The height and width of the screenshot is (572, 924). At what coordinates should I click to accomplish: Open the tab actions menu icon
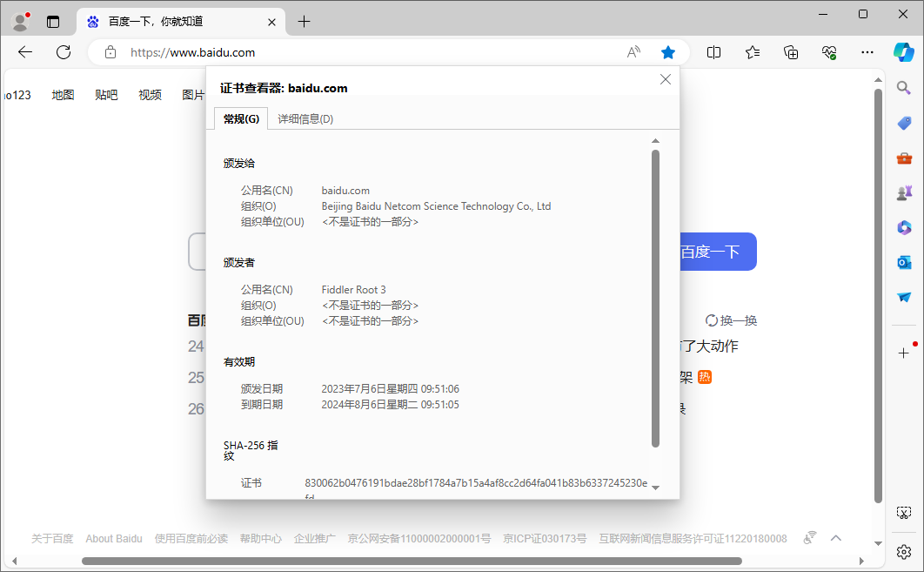click(x=53, y=22)
